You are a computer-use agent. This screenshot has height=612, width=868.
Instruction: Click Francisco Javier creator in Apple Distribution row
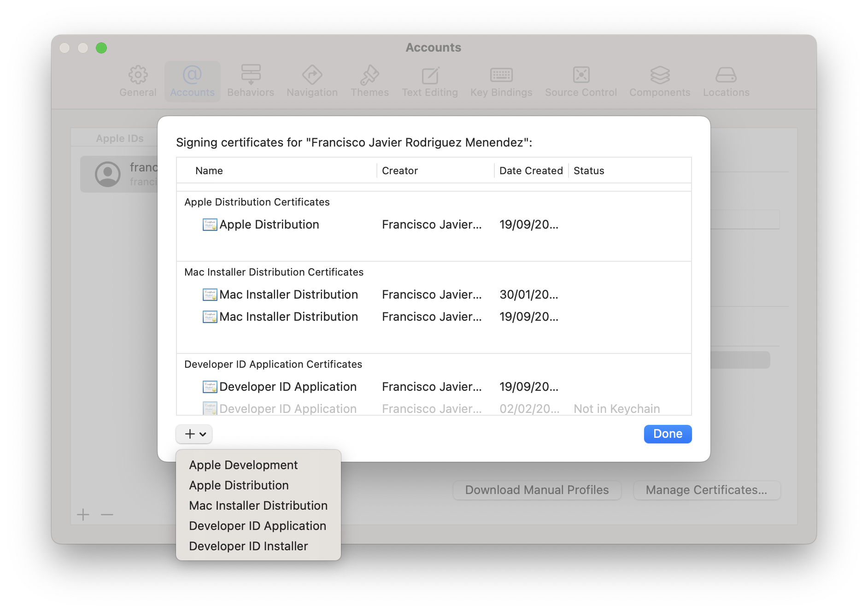(x=432, y=225)
